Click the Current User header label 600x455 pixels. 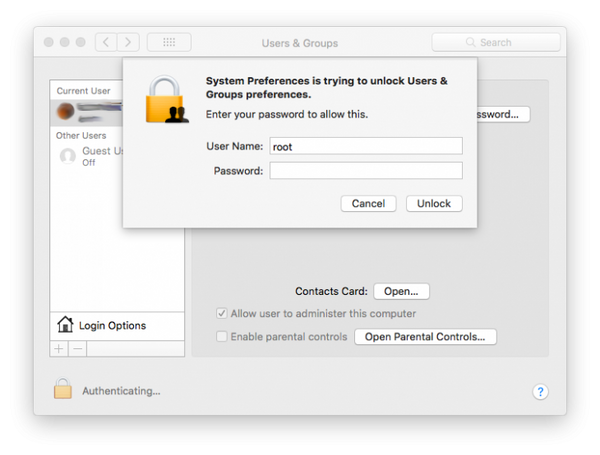83,91
